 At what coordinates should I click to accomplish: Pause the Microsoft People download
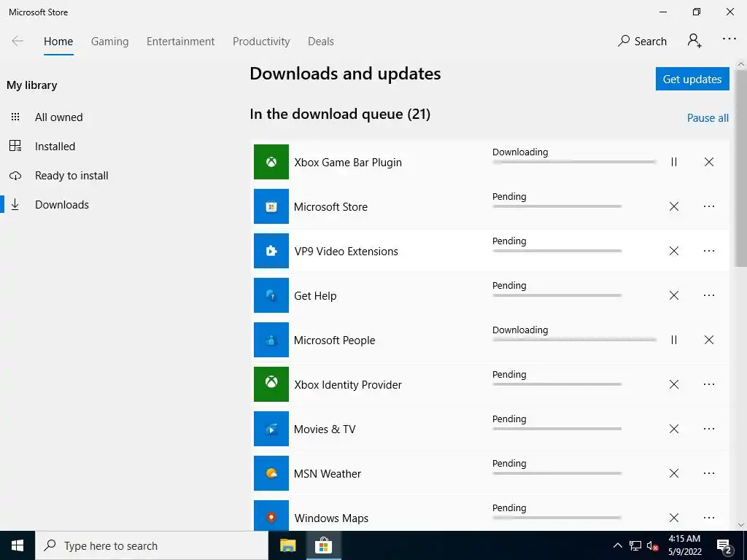[x=673, y=340]
